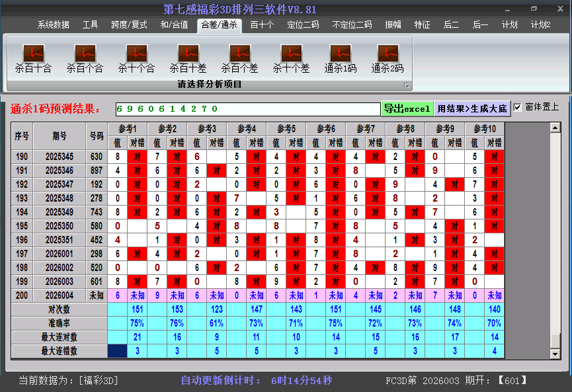The image size is (572, 392).
Task: Expand the ribbon panel launcher corner
Action: 407,85
